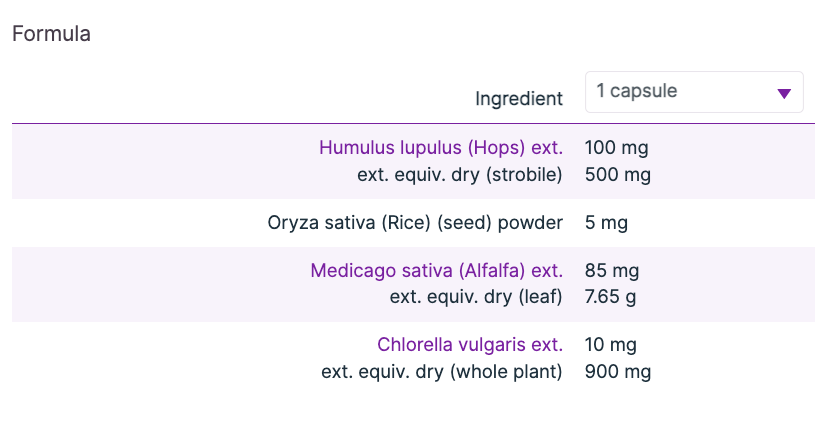The width and height of the screenshot is (828, 426).
Task: Click the 1 capsule text in selector
Action: 637,91
